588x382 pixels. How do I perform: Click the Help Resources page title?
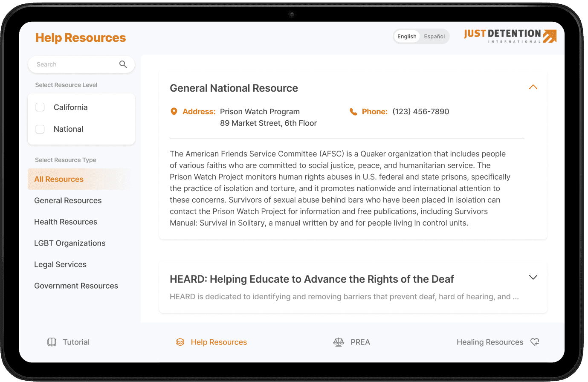pos(81,38)
